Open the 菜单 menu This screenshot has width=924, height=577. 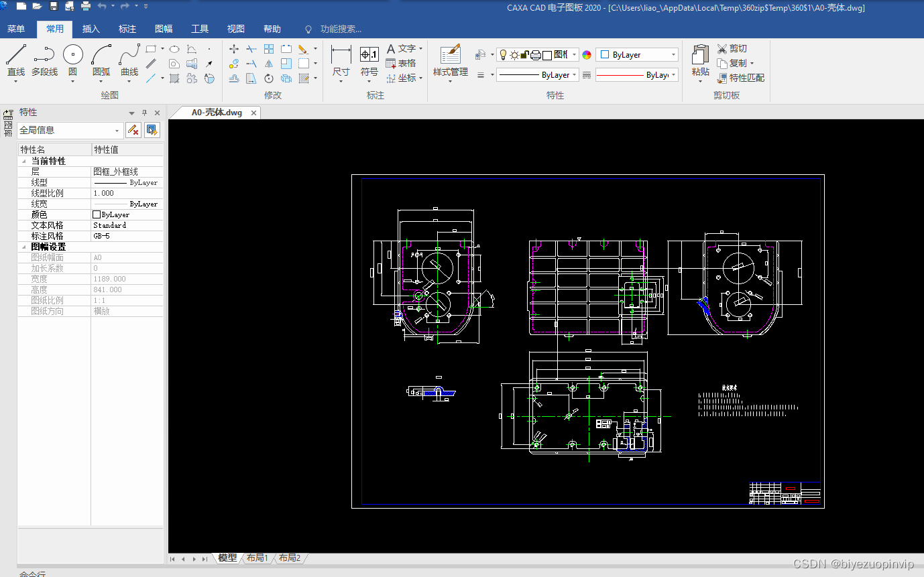point(16,29)
